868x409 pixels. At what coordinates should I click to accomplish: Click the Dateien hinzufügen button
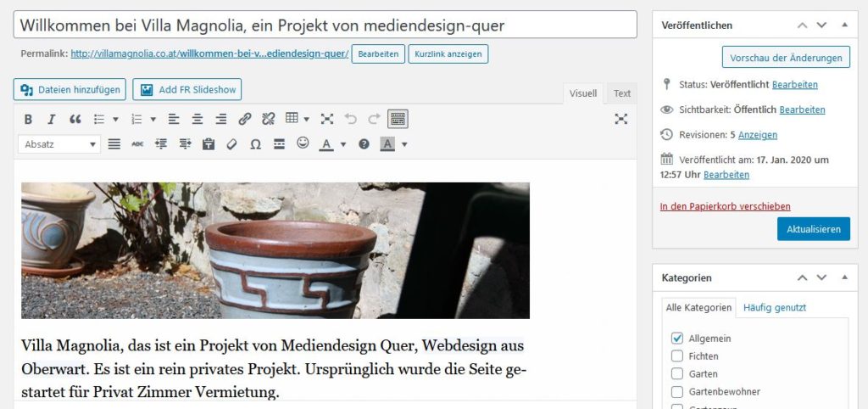(x=70, y=90)
